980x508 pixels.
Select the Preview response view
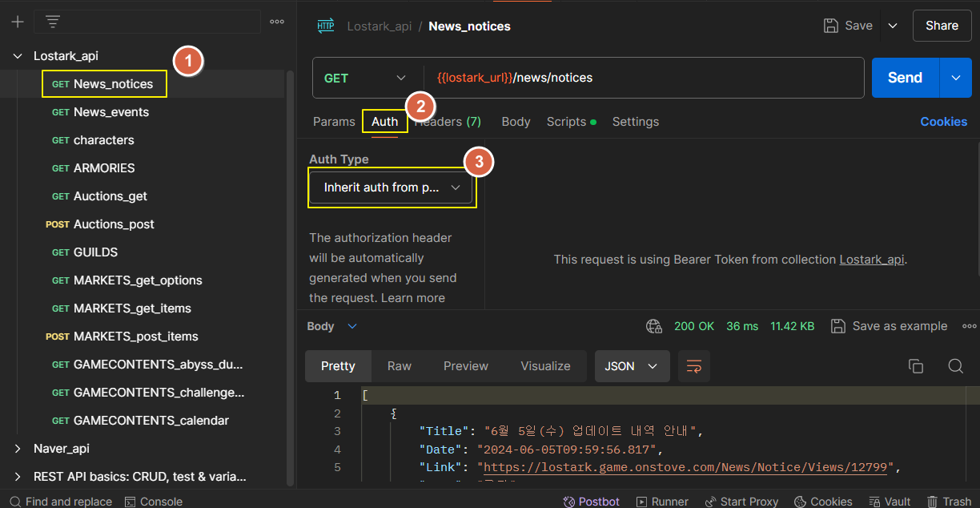(x=466, y=366)
